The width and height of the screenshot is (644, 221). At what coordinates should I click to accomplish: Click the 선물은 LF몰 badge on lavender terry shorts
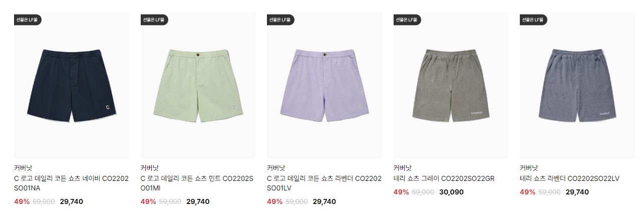[x=533, y=20]
